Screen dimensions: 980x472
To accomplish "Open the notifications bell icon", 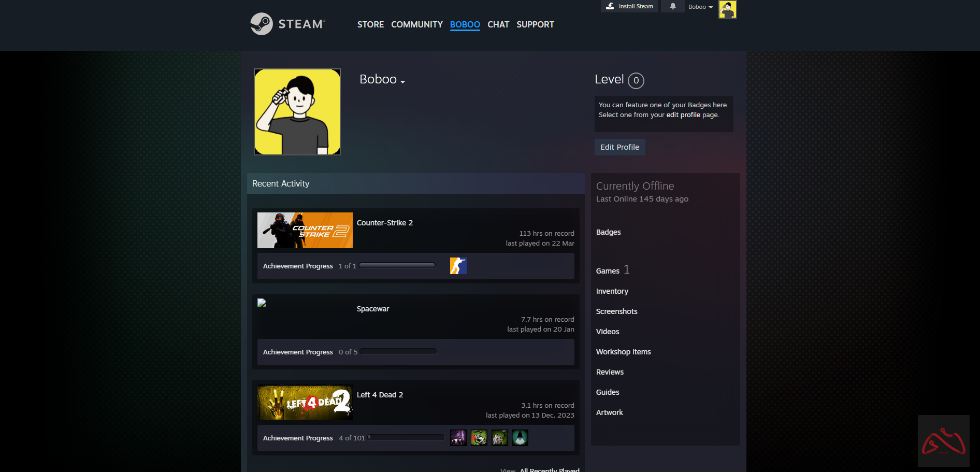I will [672, 6].
